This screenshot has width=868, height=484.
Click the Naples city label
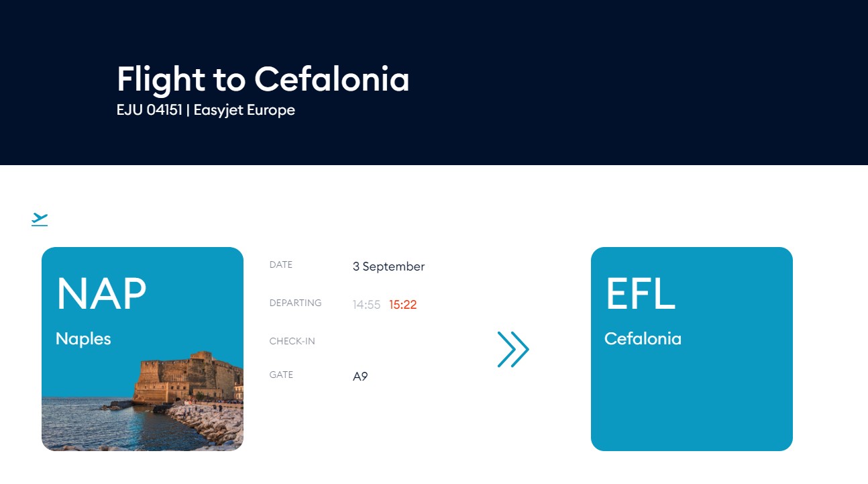(x=83, y=339)
